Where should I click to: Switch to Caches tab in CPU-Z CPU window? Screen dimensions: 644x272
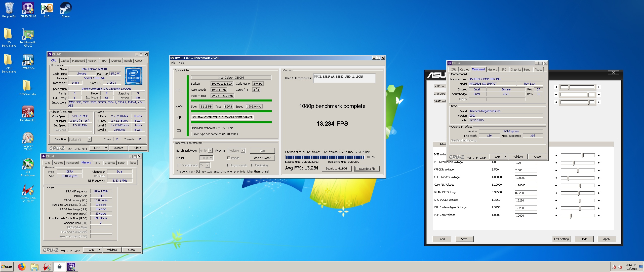[x=65, y=61]
